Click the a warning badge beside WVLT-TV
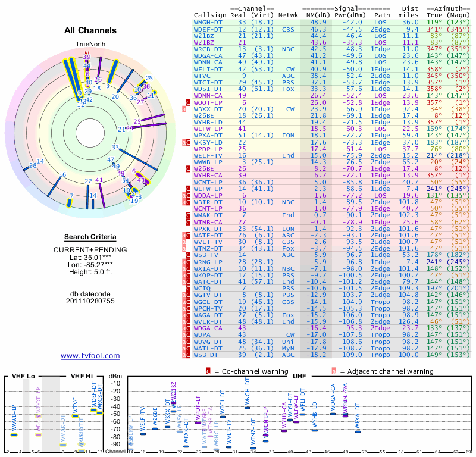 coord(184,242)
